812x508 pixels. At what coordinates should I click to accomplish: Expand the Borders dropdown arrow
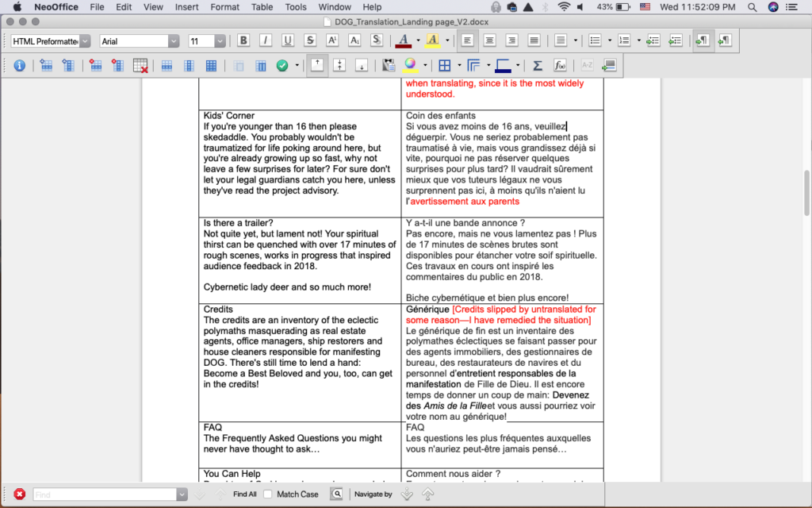point(459,65)
